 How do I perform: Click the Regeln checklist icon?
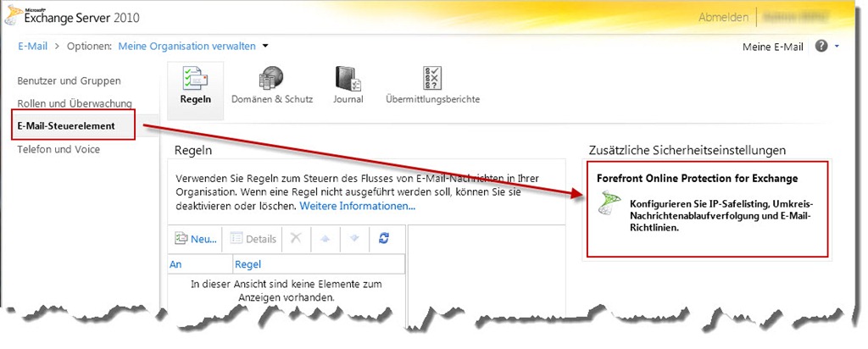(196, 77)
